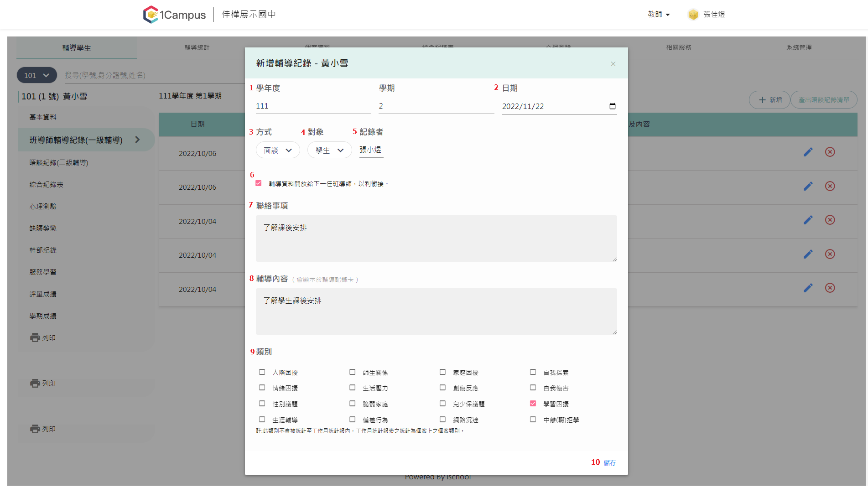This screenshot has width=868, height=493.
Task: Open 學期成績 in sidebar
Action: pyautogui.click(x=43, y=316)
